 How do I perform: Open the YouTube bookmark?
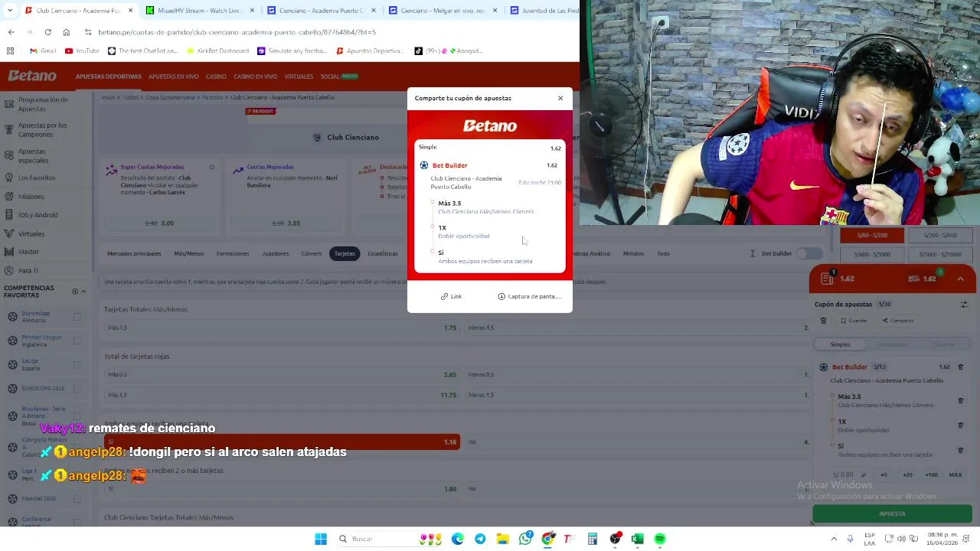pyautogui.click(x=82, y=51)
